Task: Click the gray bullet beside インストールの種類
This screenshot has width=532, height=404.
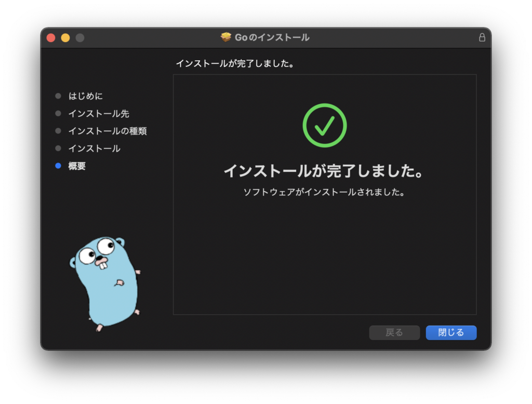Action: tap(58, 131)
